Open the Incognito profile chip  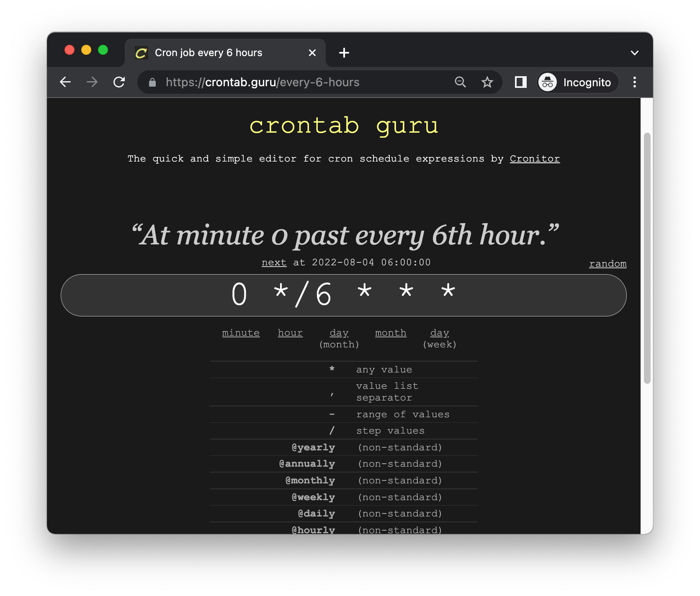click(578, 82)
